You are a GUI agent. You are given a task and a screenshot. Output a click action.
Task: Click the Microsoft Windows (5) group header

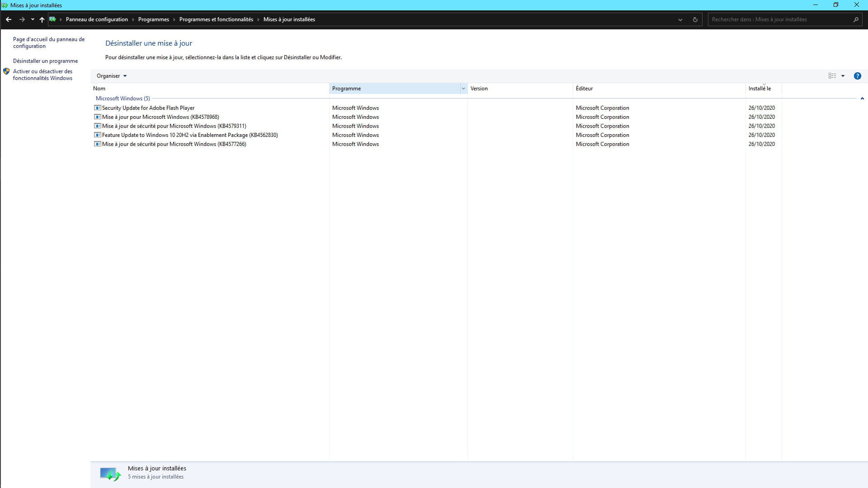123,99
